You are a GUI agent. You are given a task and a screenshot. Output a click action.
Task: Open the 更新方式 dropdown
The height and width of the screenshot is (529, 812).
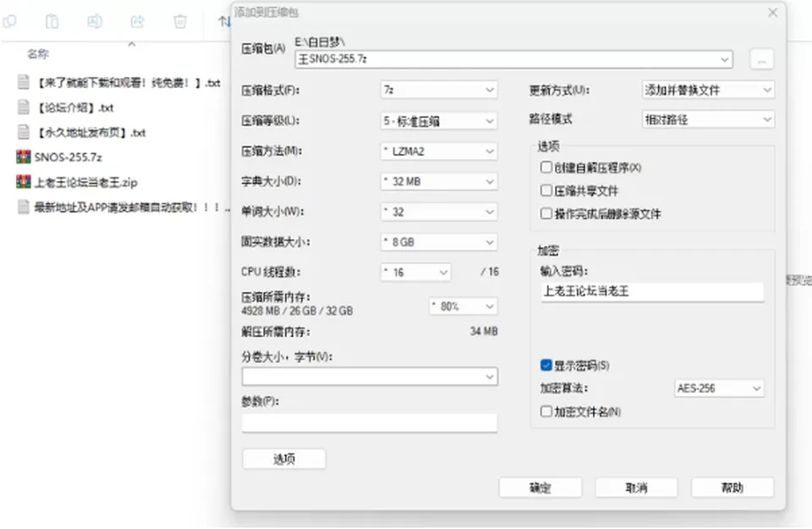(x=708, y=91)
